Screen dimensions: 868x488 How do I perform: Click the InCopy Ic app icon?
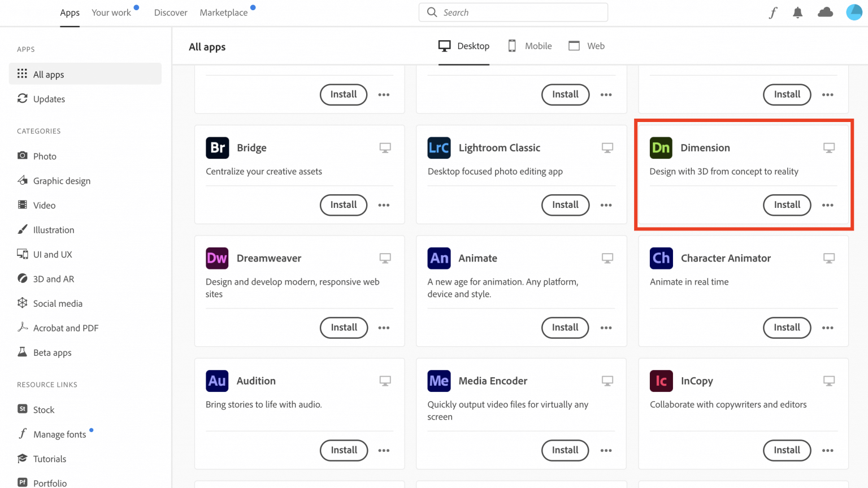coord(661,381)
